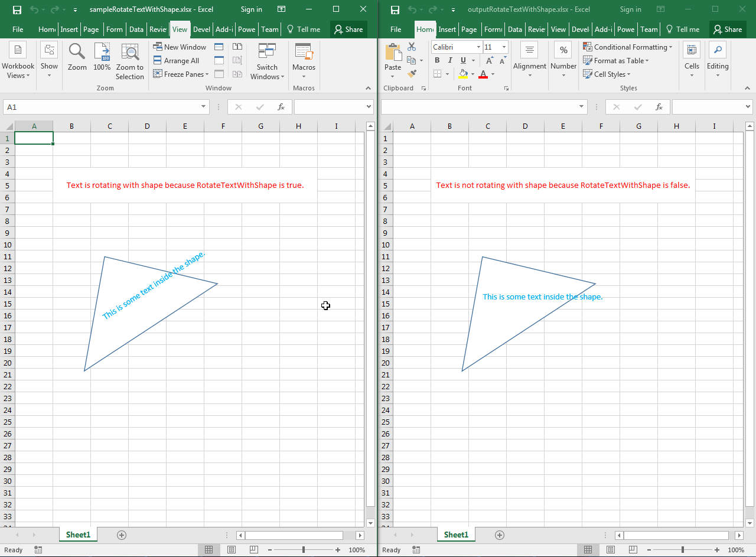Click the Name Box showing A1
The height and width of the screenshot is (557, 756).
click(x=100, y=107)
